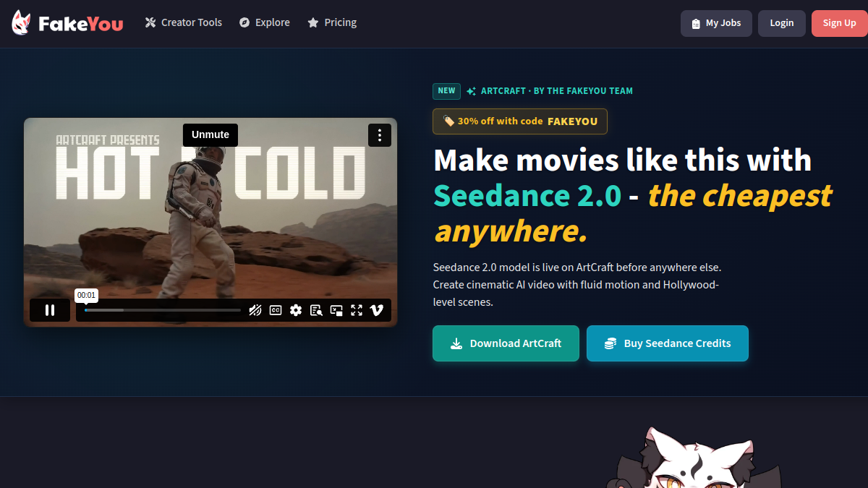Viewport: 868px width, 488px height.
Task: View My Jobs
Action: tap(716, 23)
